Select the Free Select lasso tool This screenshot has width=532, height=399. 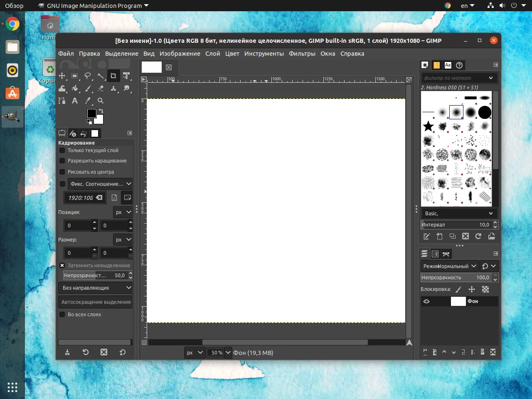[x=88, y=76]
